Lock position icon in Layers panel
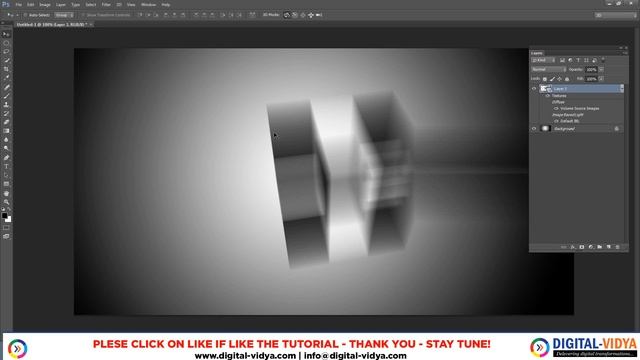Image resolution: width=640 pixels, height=360 pixels. pyautogui.click(x=560, y=79)
